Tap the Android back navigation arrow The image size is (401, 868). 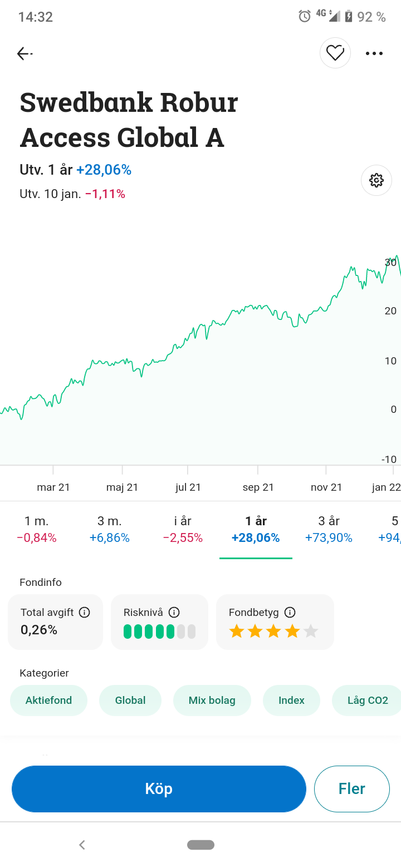coord(82,845)
